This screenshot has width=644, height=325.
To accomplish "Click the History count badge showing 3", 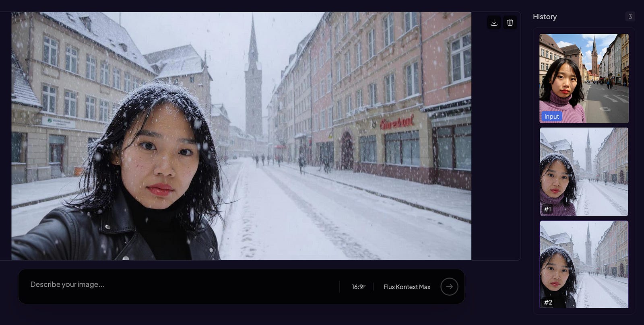I will click(630, 16).
